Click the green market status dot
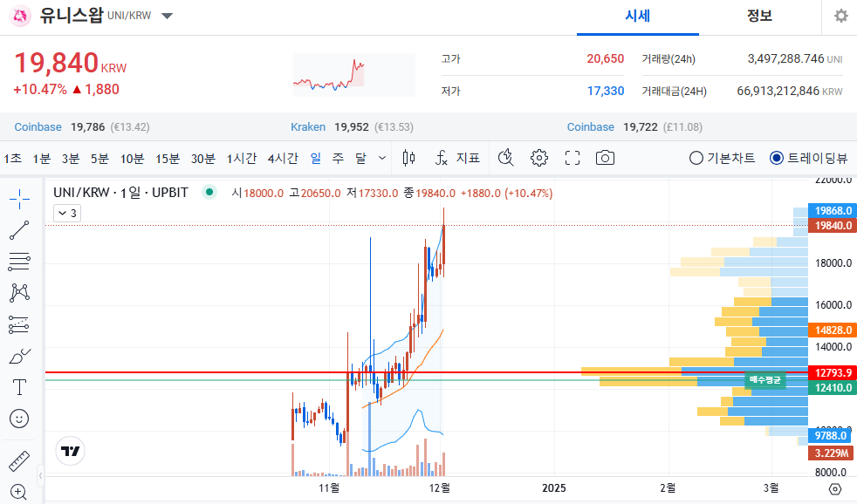The image size is (857, 504). click(209, 192)
